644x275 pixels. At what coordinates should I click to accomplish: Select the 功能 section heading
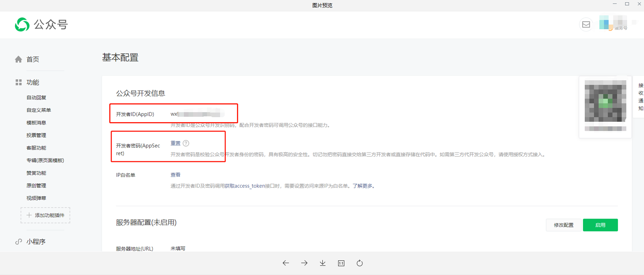click(x=33, y=82)
